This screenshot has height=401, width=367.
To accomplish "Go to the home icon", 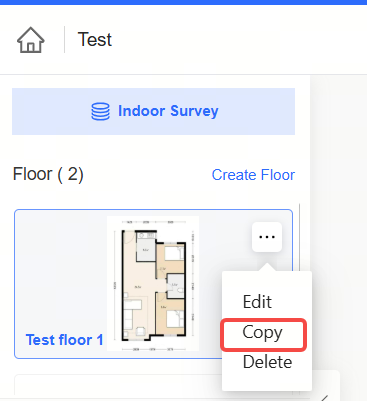I will (30, 40).
